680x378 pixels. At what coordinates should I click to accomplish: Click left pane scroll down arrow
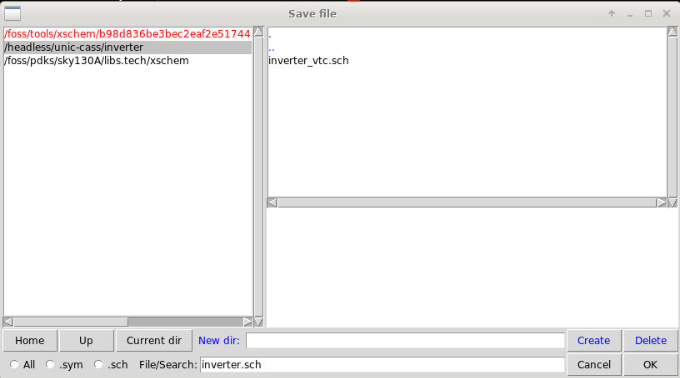pyautogui.click(x=258, y=322)
